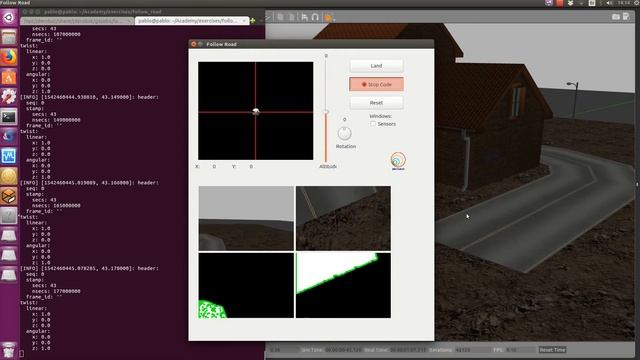Open Ubuntu Software center in dock
The image size is (640, 360).
pos(9,77)
